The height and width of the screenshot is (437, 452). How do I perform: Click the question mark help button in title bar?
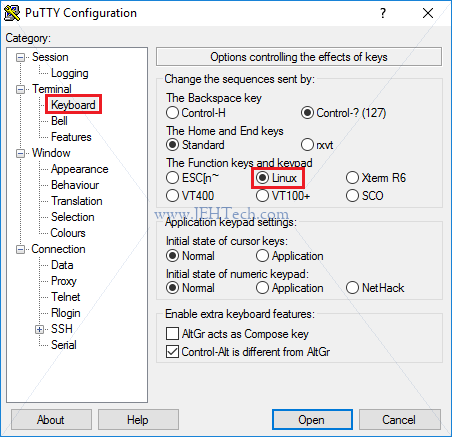click(383, 13)
